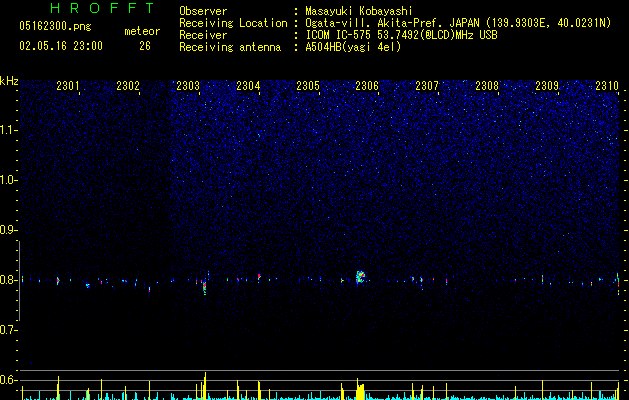Viewport: 629px width, 400px height.
Task: Click time marker 2301
Action: click(x=68, y=85)
